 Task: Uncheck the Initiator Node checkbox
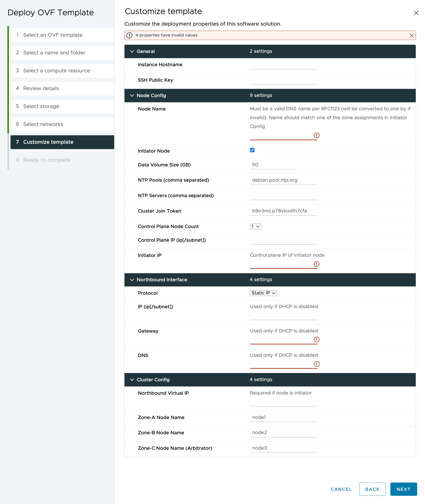252,150
